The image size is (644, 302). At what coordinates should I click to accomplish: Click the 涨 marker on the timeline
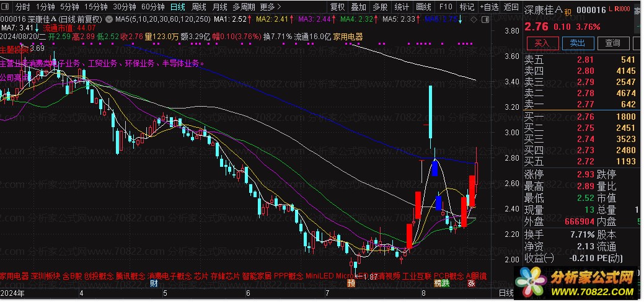click(x=470, y=283)
